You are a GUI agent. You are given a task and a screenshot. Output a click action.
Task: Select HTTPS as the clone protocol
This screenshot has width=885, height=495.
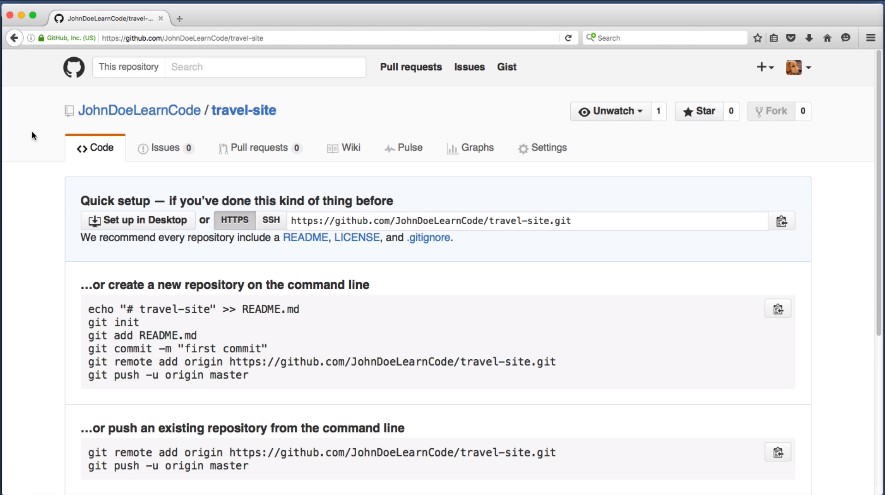coord(235,220)
